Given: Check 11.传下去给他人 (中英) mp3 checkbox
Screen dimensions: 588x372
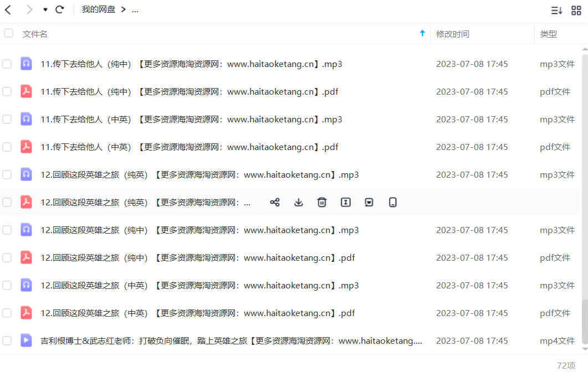Looking at the screenshot, I should 7,119.
